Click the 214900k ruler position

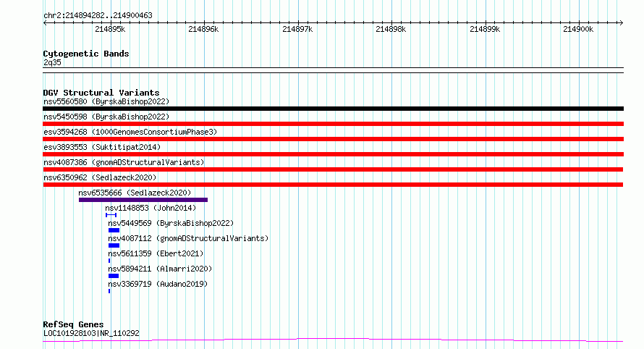[x=578, y=29]
